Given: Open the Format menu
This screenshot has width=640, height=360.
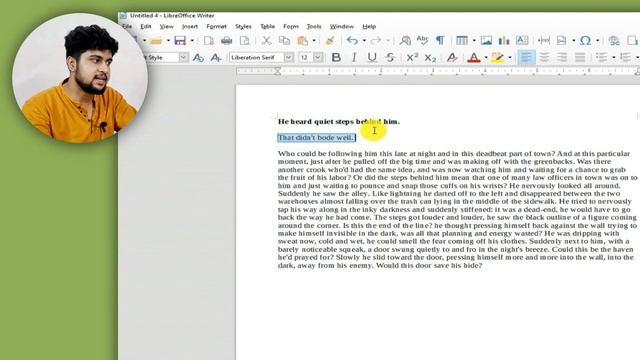Looking at the screenshot, I should [216, 27].
